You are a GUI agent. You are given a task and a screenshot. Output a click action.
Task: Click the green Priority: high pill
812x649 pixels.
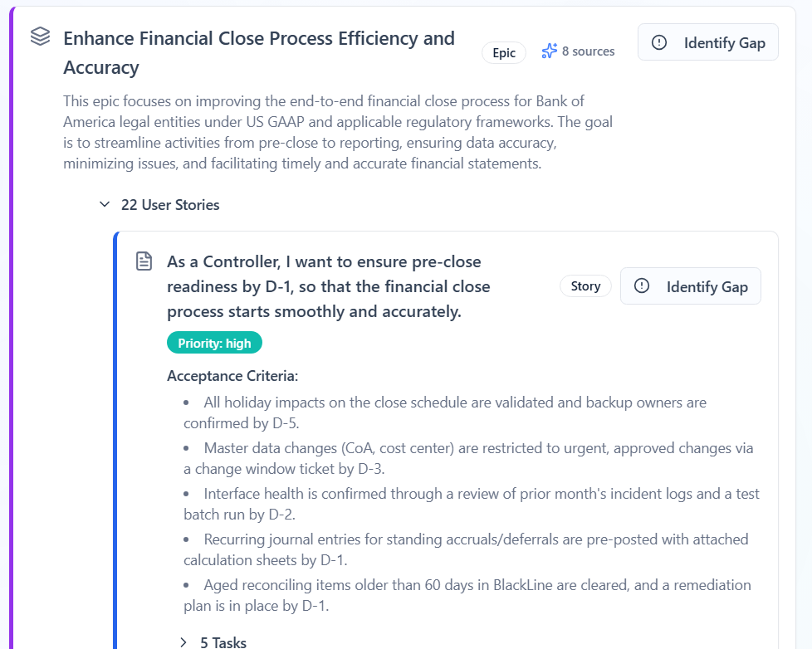tap(214, 342)
